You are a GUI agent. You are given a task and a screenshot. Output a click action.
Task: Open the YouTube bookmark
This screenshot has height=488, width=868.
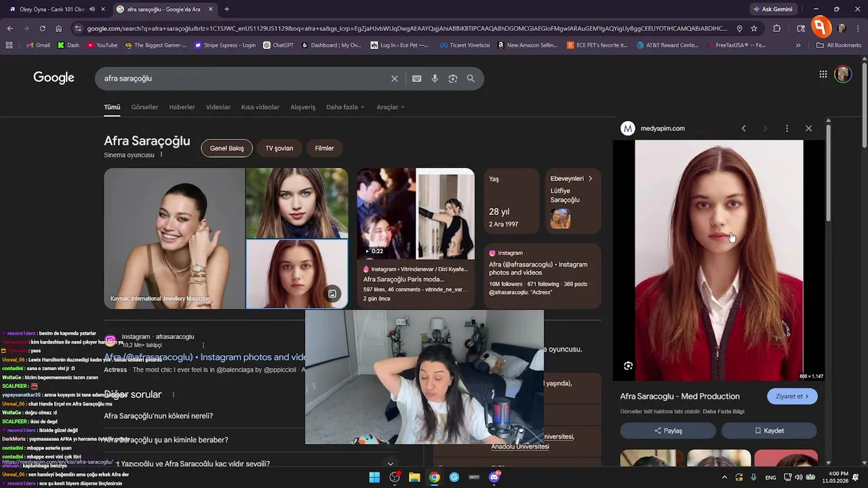[102, 45]
